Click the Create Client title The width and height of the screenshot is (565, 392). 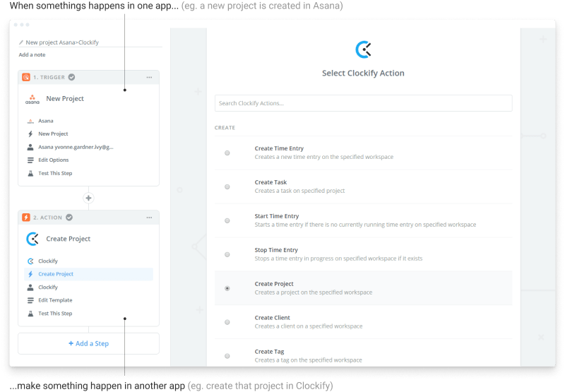(272, 318)
